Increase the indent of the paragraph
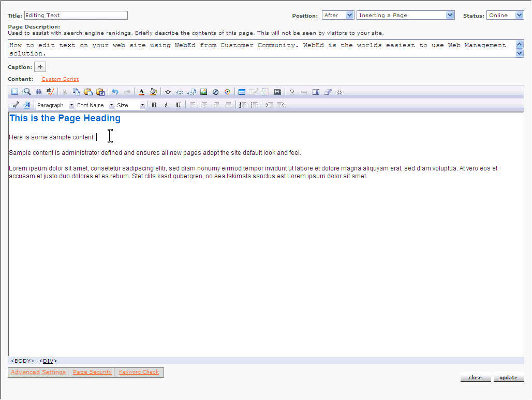The height and width of the screenshot is (400, 532). [x=270, y=105]
